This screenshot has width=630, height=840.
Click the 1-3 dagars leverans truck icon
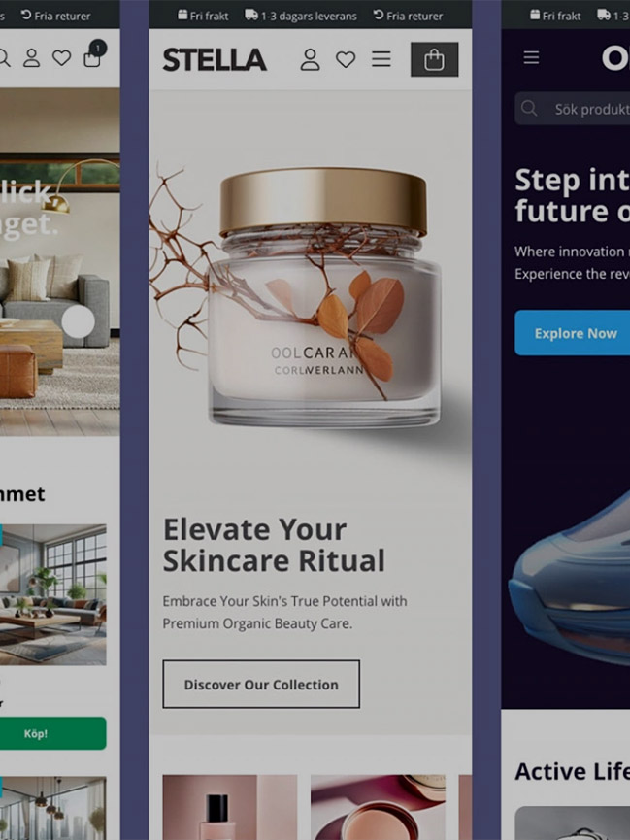[x=251, y=15]
